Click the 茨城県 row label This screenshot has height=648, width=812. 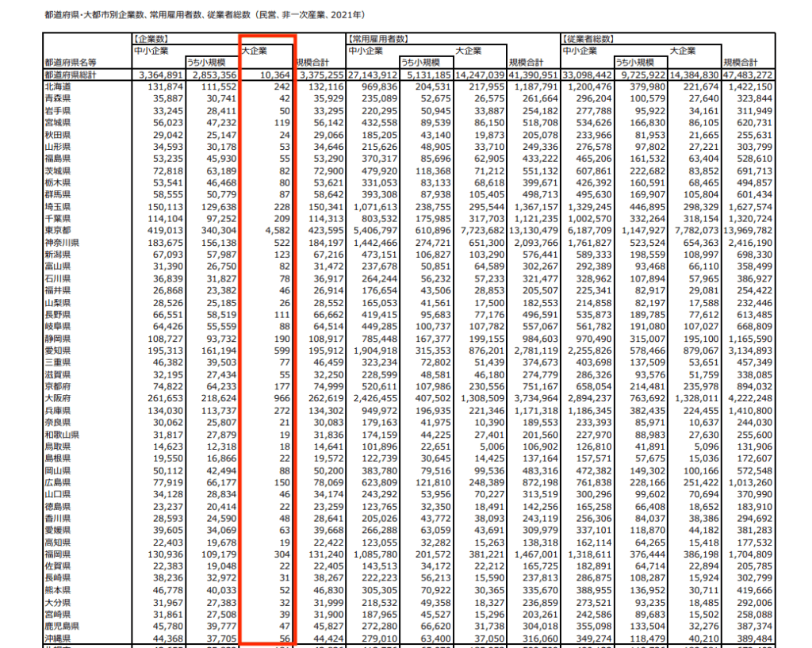coord(57,171)
